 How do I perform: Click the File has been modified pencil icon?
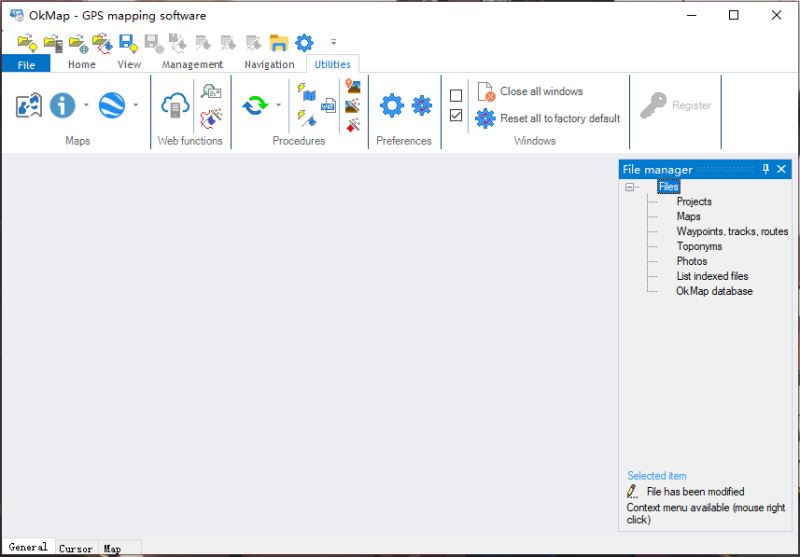tap(632, 492)
